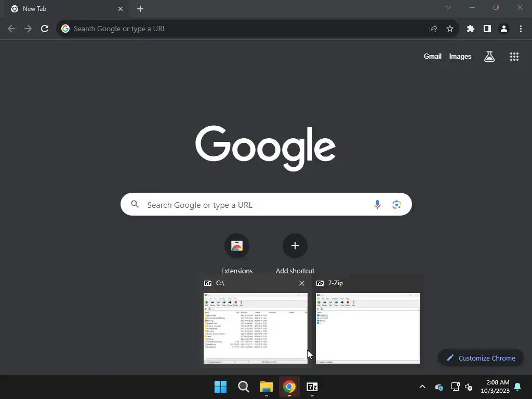The height and width of the screenshot is (399, 532).
Task: Toggle the Chrome side panel
Action: [x=487, y=29]
